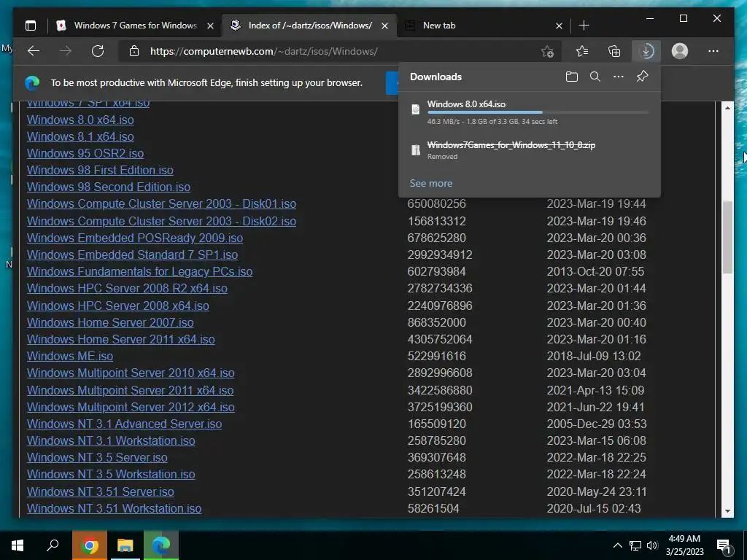Open Edge Settings and more menu
Viewport: 747px width, 560px height.
[713, 51]
